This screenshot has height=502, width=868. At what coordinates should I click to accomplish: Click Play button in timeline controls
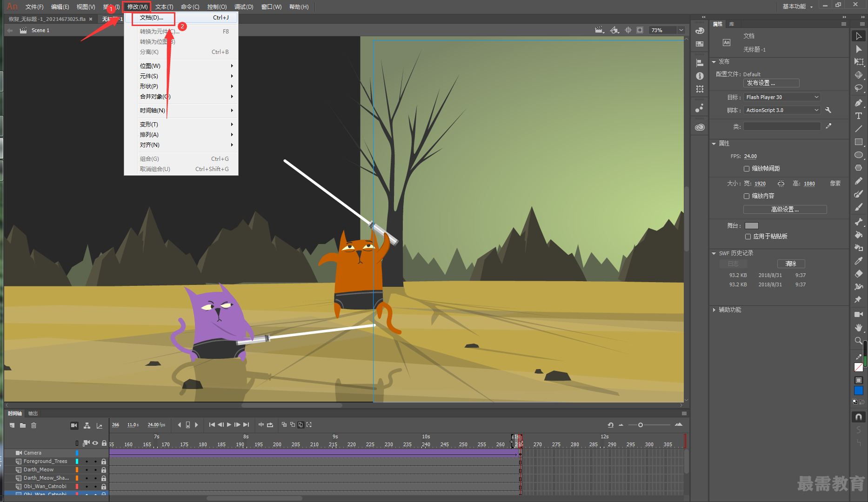point(229,425)
